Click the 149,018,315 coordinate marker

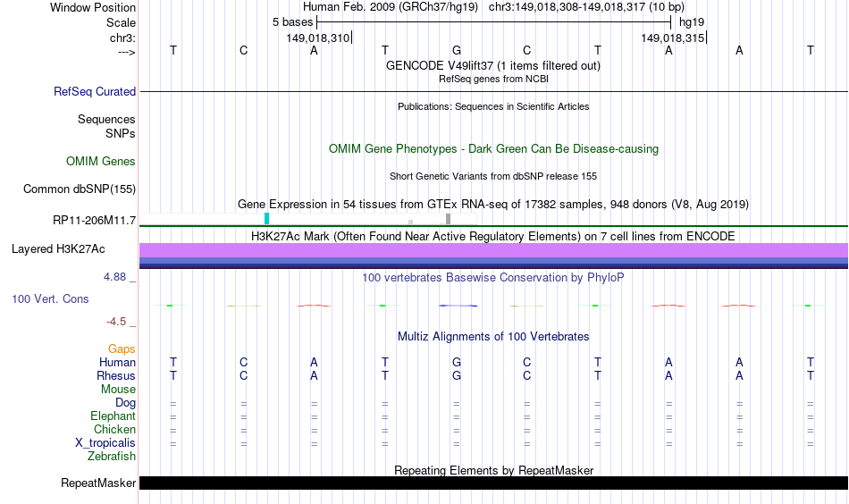point(674,38)
